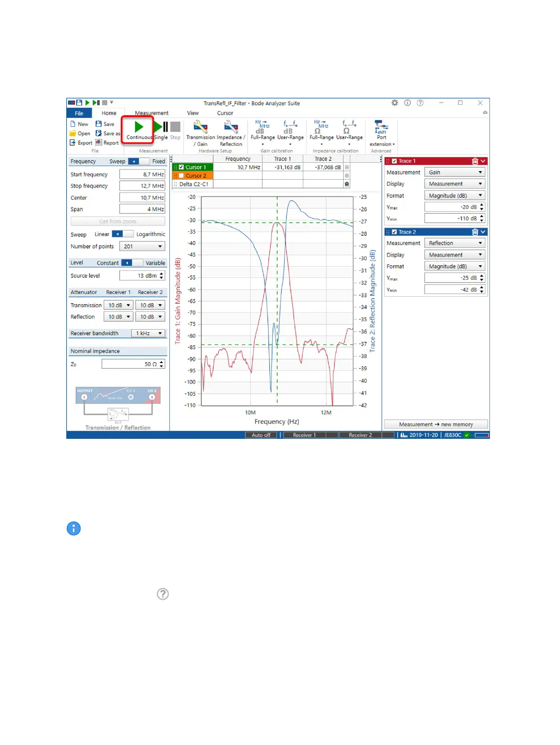Image resolution: width=560 pixels, height=745 pixels.
Task: Uncheck Trace 2 visibility checkbox
Action: pos(394,232)
